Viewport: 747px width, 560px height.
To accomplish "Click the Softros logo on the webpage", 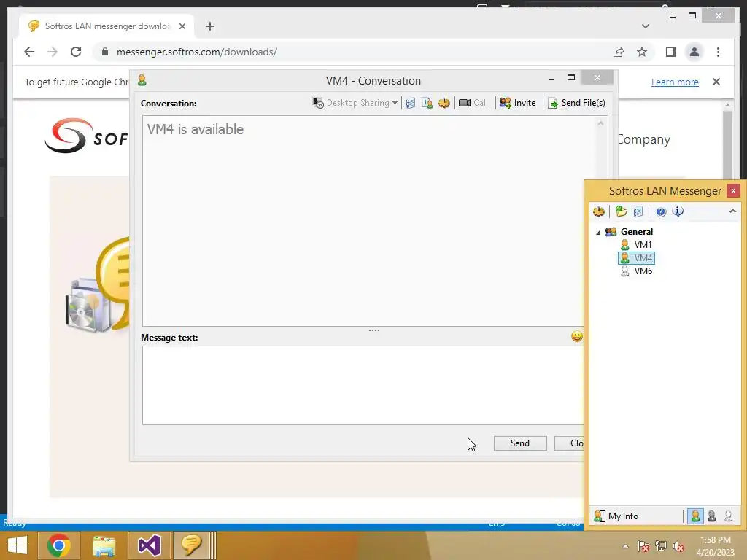I will point(87,136).
